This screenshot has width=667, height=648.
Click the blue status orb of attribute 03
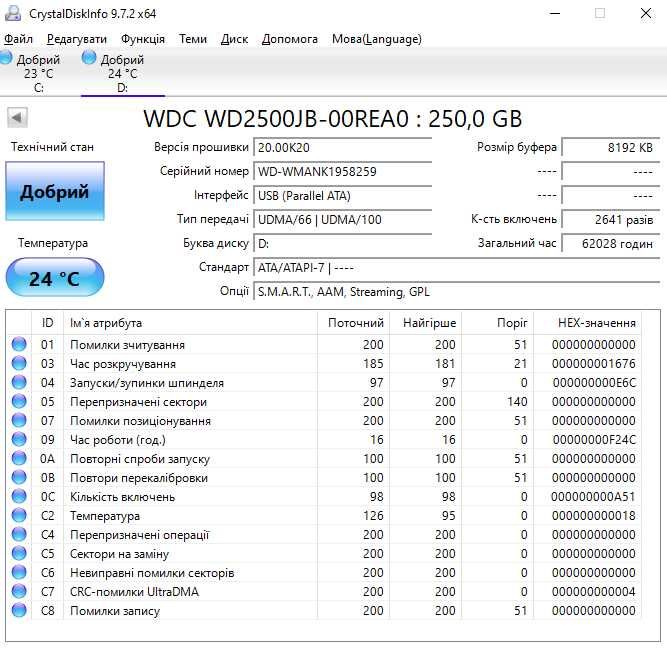tap(19, 363)
